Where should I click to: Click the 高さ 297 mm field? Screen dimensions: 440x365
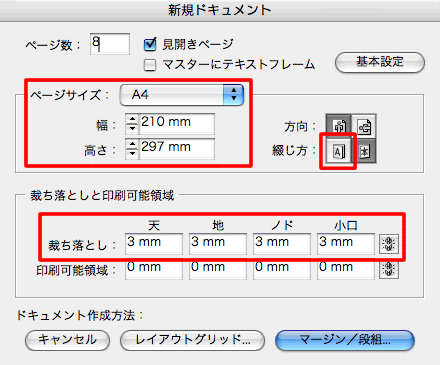click(x=177, y=149)
